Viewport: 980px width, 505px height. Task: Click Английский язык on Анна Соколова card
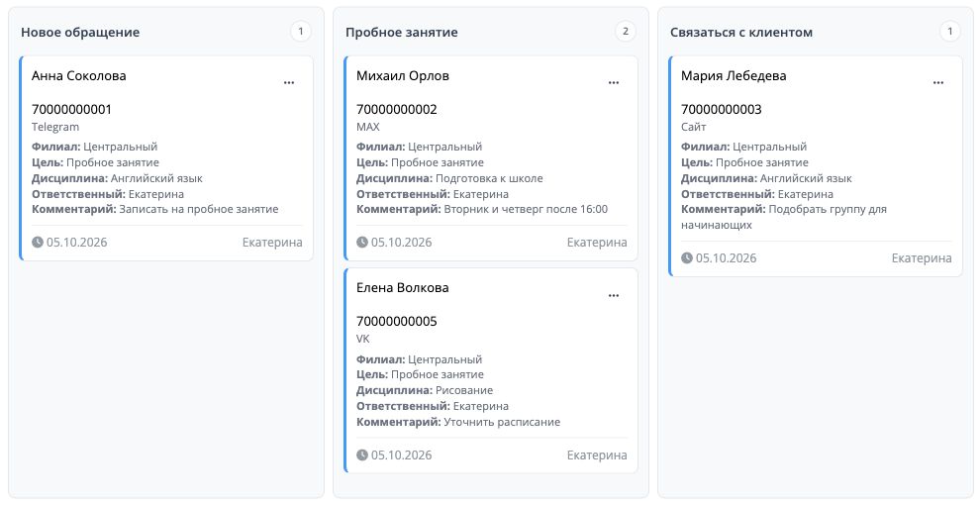pos(156,178)
